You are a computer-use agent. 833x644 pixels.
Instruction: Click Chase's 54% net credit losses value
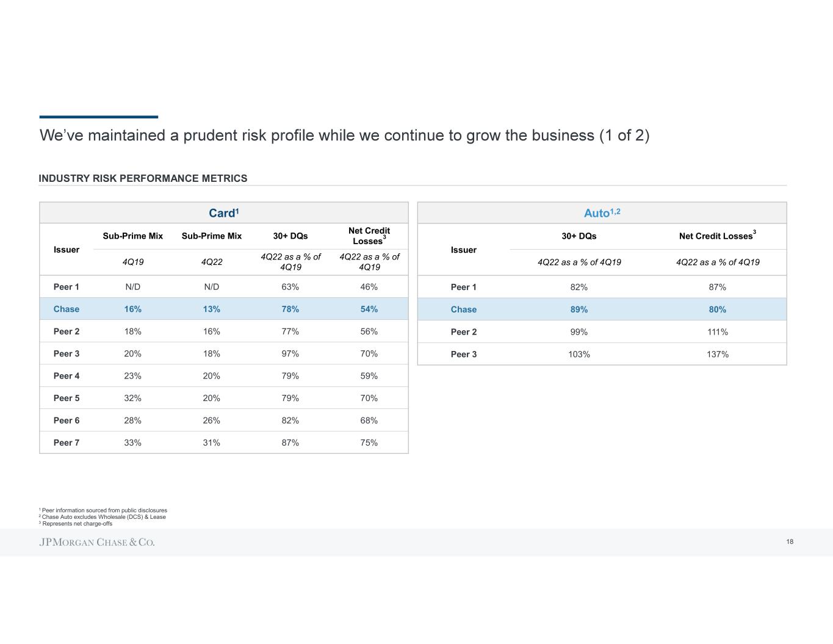(369, 309)
